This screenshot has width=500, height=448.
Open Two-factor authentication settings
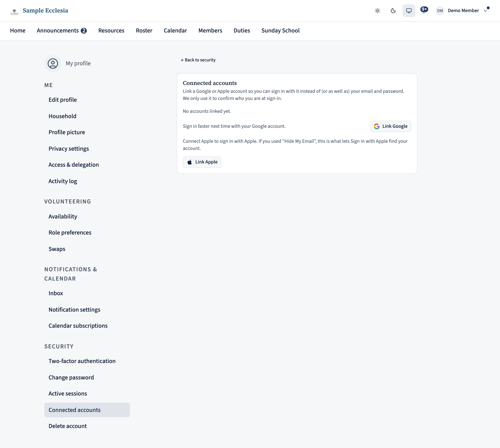[x=87, y=361]
